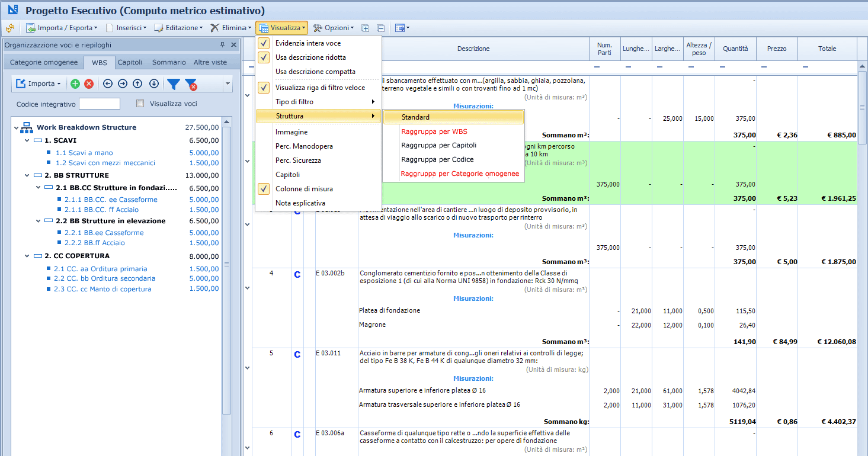The width and height of the screenshot is (868, 456).
Task: Collapse the 1. SCAVI tree node
Action: [x=27, y=140]
